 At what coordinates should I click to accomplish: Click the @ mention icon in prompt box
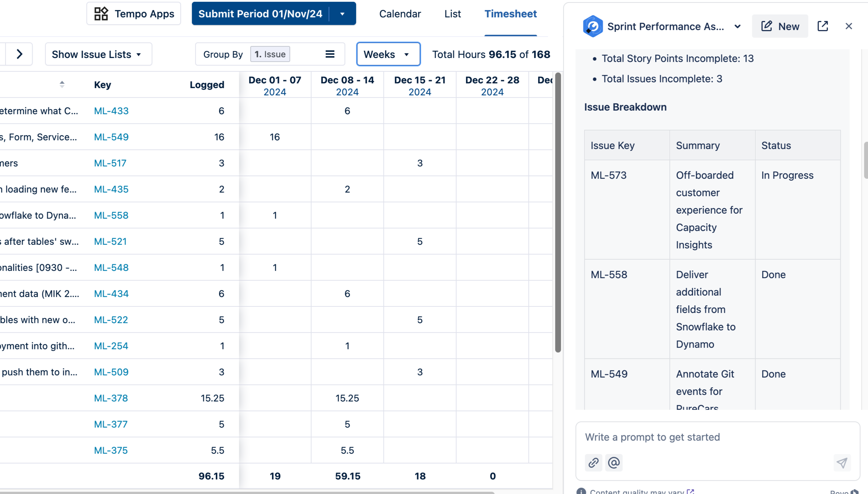tap(614, 463)
